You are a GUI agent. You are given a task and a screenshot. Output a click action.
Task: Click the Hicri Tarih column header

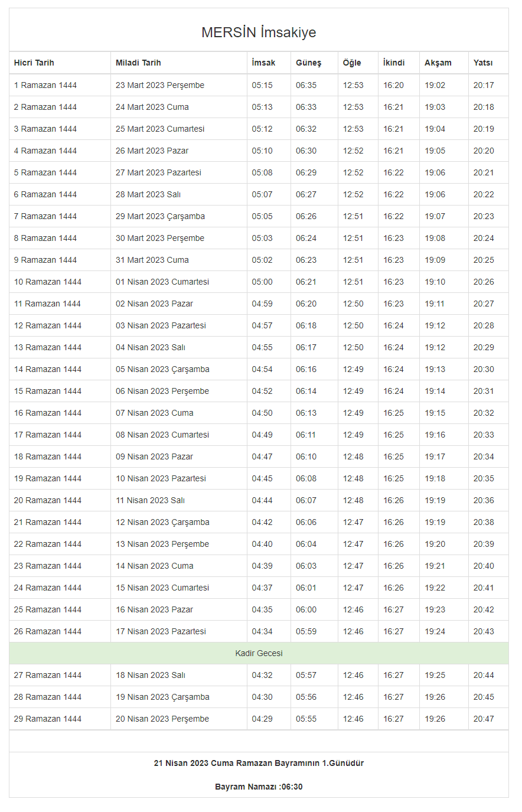(34, 63)
